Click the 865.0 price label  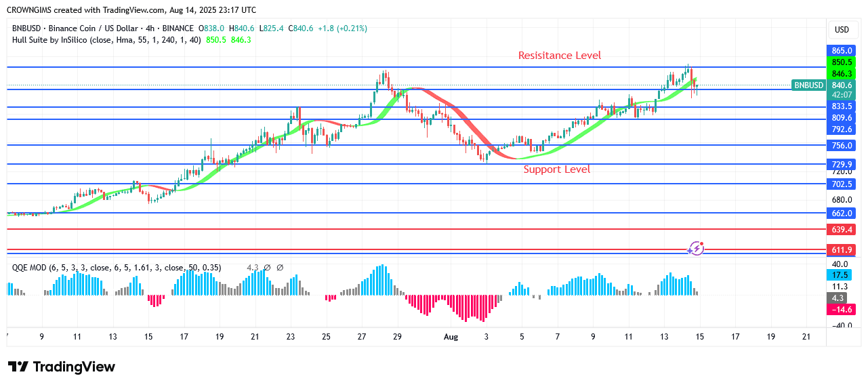841,51
